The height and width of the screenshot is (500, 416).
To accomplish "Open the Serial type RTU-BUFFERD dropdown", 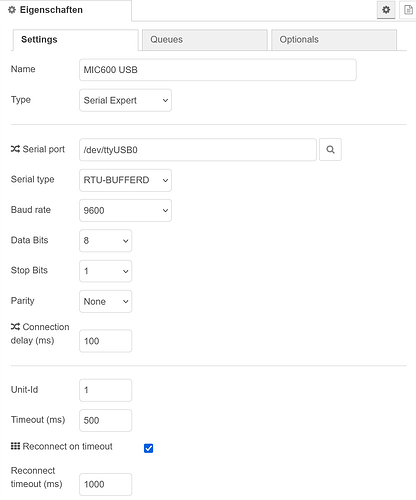I will pyautogui.click(x=125, y=180).
